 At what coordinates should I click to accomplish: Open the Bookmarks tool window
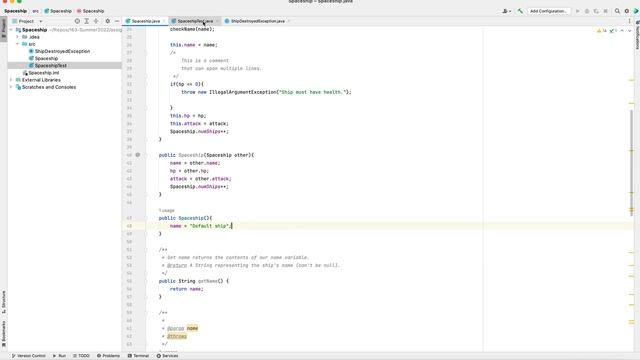click(4, 333)
